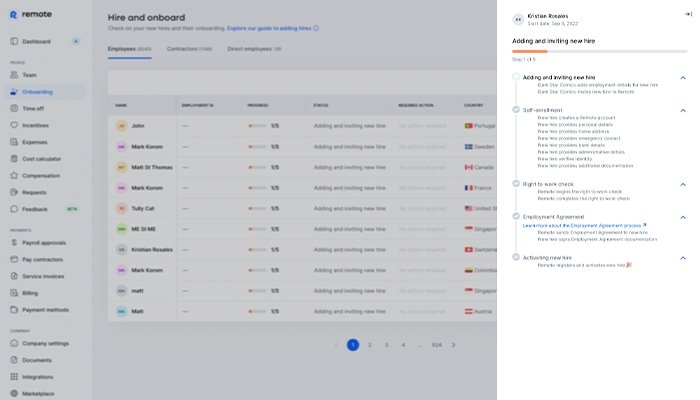Click the Incentives heart icon
This screenshot has width=700, height=400.
click(14, 125)
